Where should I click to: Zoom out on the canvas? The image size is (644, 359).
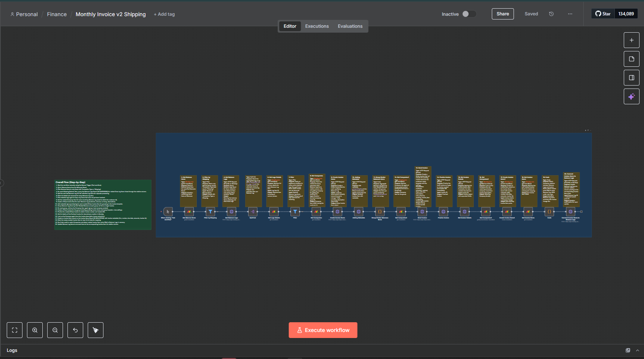(x=55, y=330)
